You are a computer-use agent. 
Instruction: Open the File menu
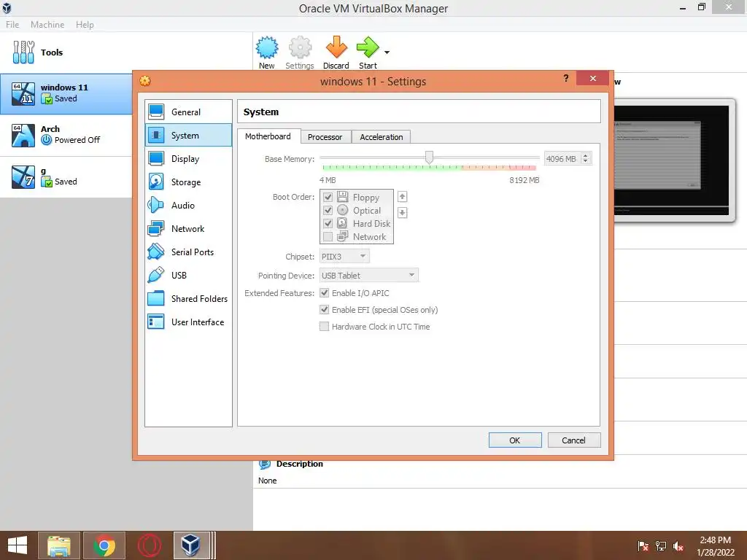point(12,24)
